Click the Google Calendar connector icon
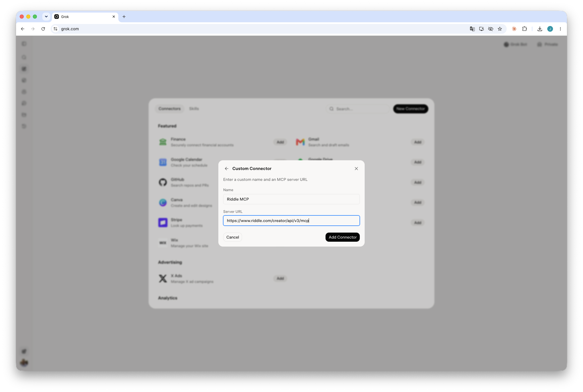 click(x=163, y=162)
